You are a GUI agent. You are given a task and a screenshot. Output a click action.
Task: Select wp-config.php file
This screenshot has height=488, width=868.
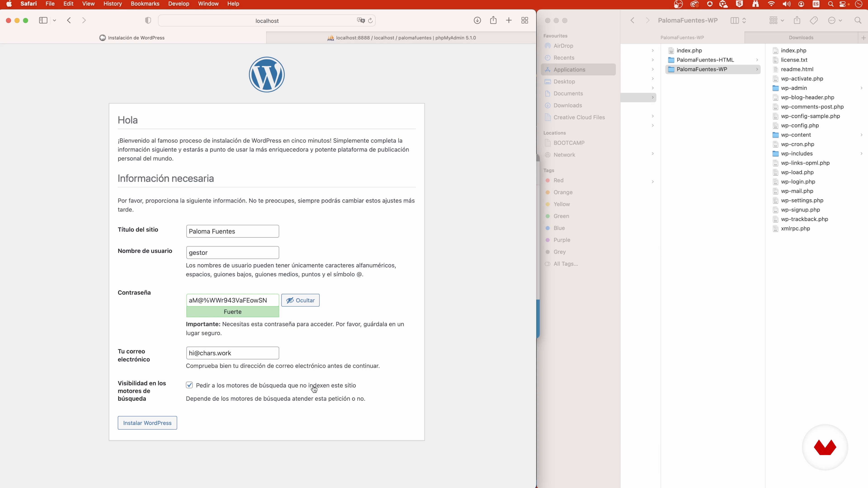800,126
